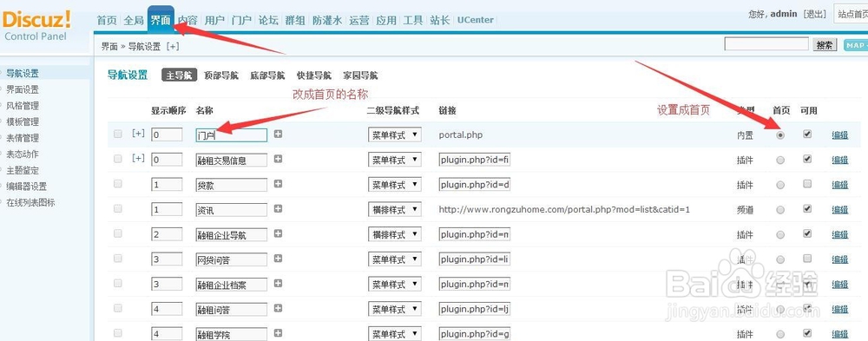Focus the search box next to 搜索
This screenshot has width=868, height=341.
pos(766,44)
